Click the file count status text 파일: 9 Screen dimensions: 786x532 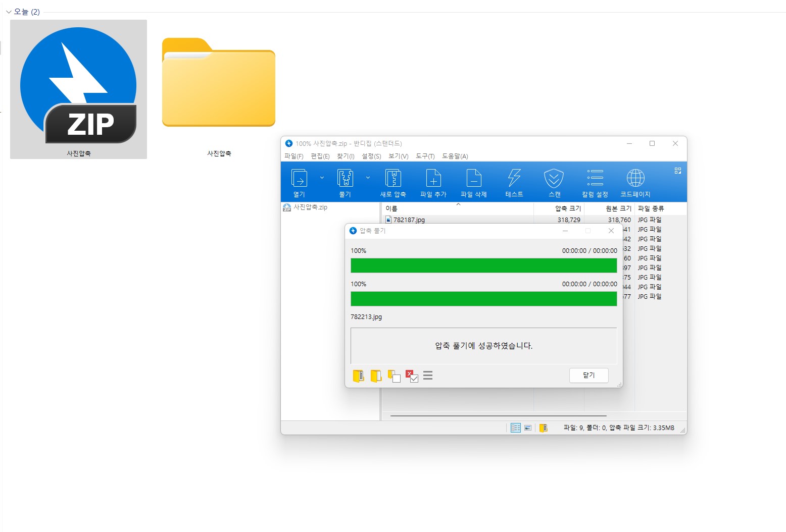click(x=574, y=428)
